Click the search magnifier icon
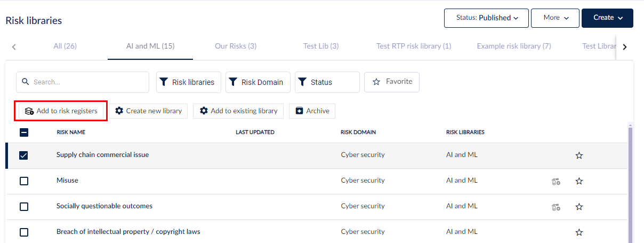The height and width of the screenshot is (243, 644). coord(26,82)
